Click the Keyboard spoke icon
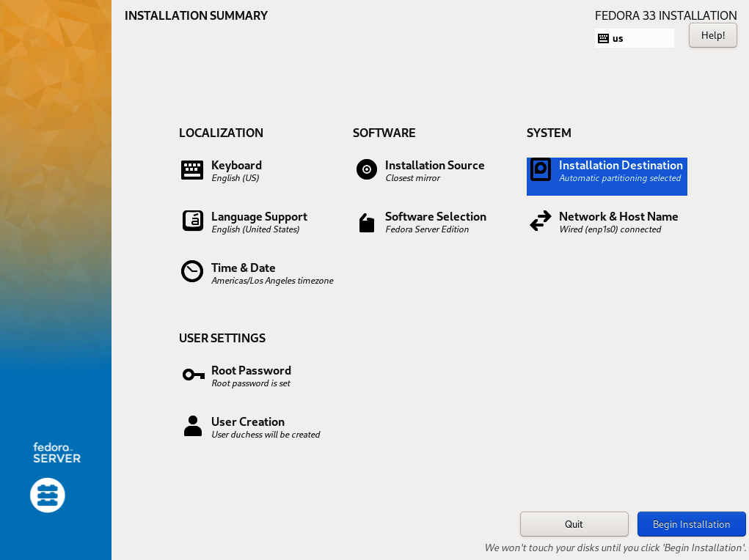 tap(191, 169)
